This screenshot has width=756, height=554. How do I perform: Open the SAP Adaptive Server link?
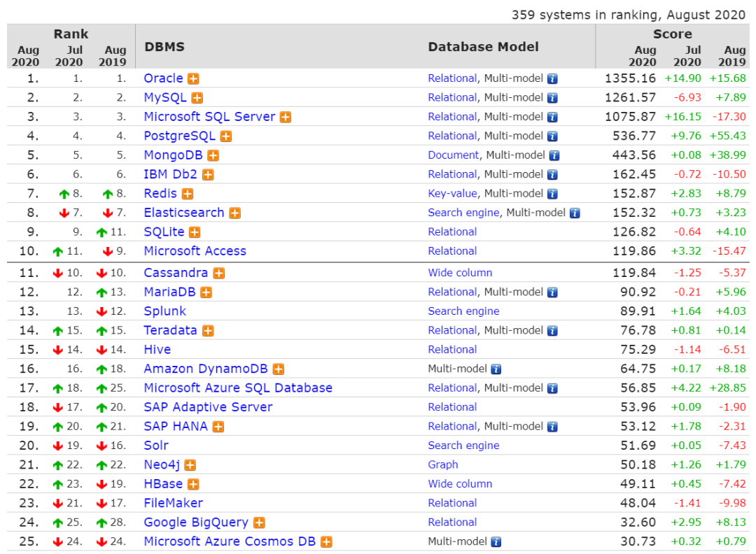coord(209,407)
